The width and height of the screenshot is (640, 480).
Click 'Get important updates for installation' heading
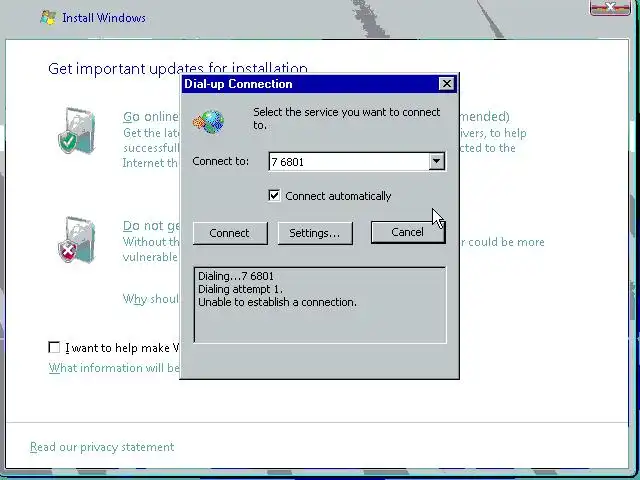point(178,68)
